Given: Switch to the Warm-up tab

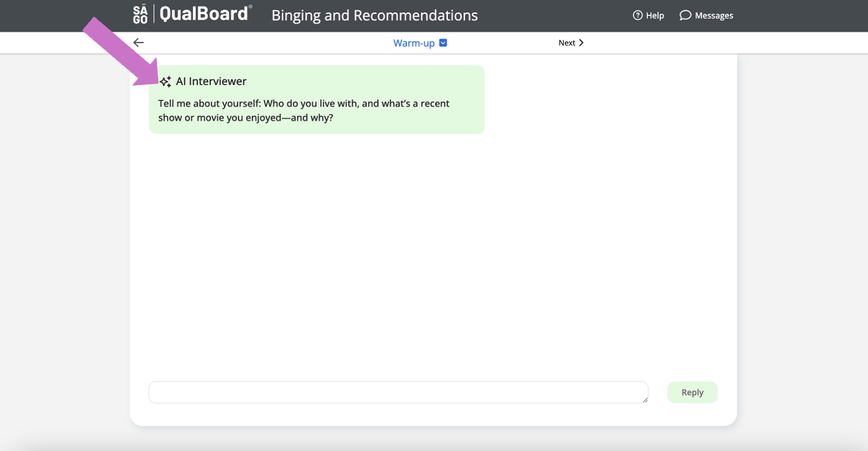Looking at the screenshot, I should tap(414, 42).
